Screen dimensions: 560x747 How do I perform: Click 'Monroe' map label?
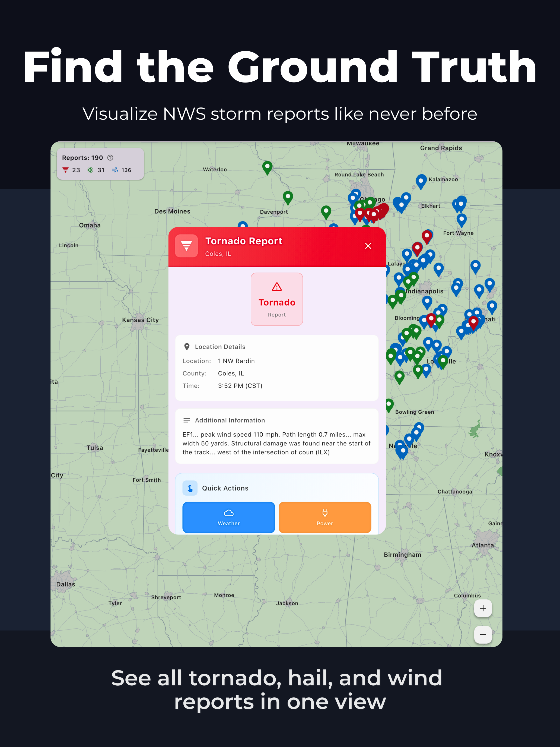pos(224,595)
